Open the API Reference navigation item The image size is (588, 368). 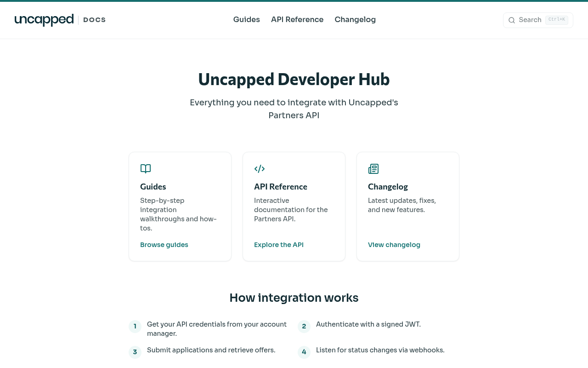click(297, 20)
